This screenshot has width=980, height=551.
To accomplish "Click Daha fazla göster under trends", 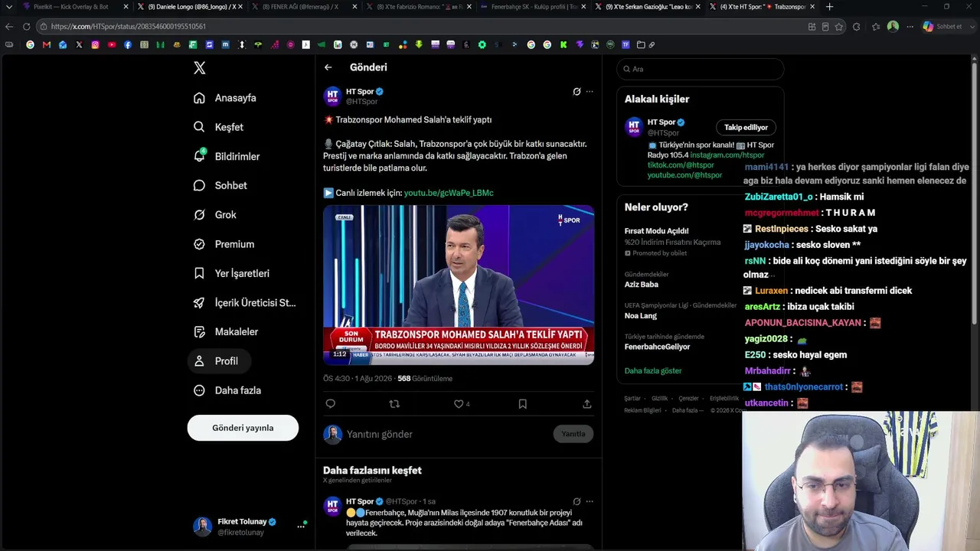I will 653,370.
